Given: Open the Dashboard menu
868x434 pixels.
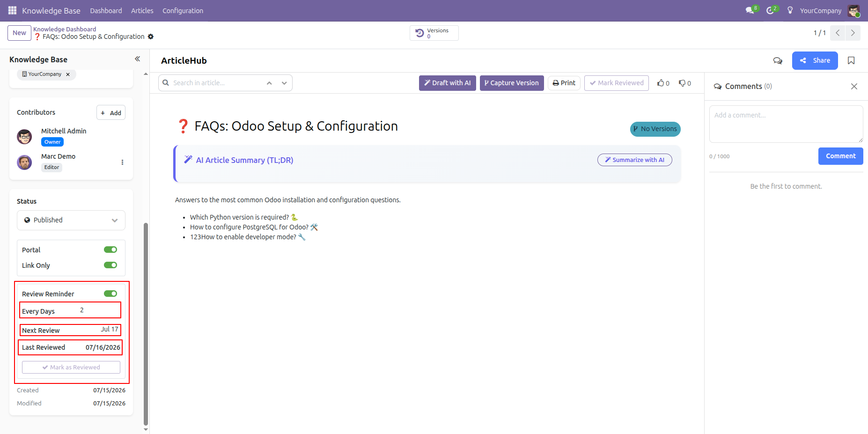Looking at the screenshot, I should (106, 10).
